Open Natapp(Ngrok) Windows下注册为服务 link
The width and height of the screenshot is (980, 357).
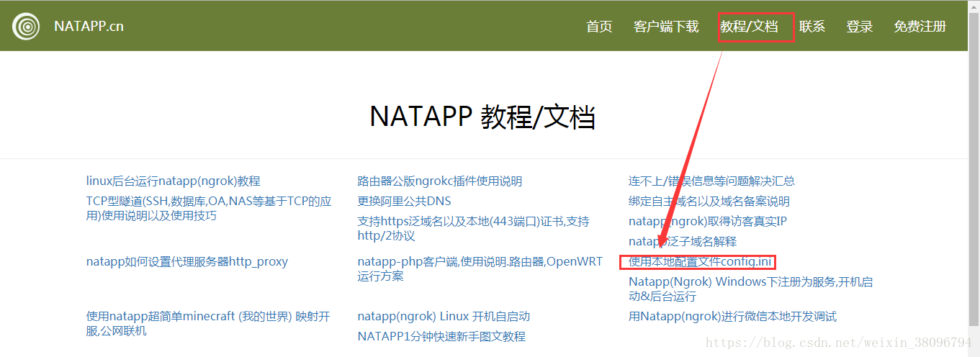coord(751,289)
